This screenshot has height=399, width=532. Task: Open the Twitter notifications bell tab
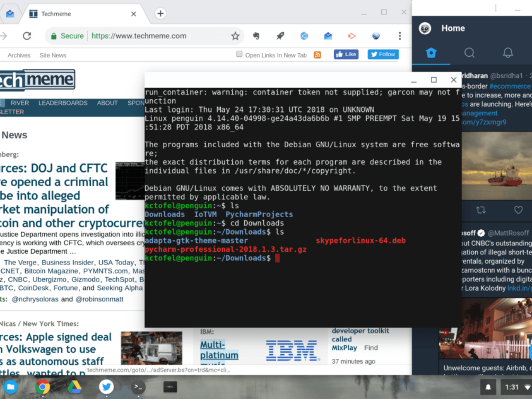508,53
